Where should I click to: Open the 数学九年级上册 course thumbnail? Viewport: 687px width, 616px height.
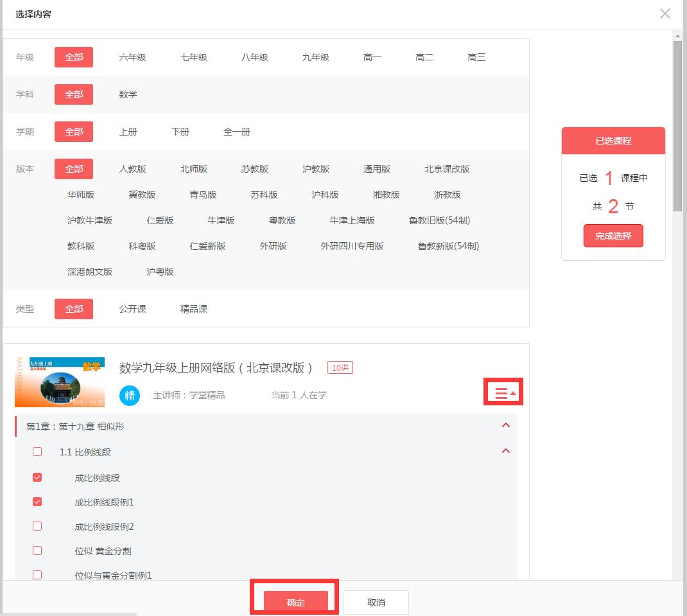pos(60,381)
